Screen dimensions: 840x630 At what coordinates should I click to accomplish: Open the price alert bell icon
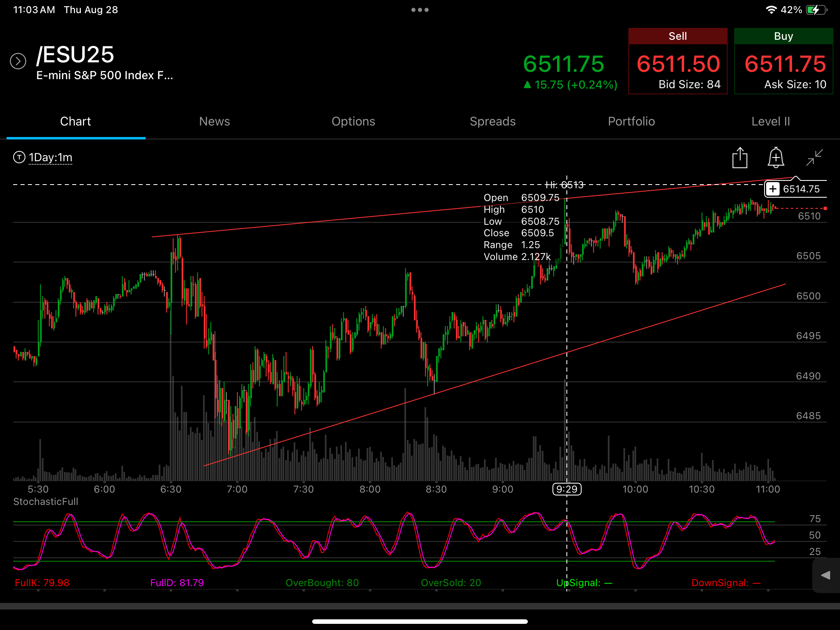pyautogui.click(x=776, y=157)
